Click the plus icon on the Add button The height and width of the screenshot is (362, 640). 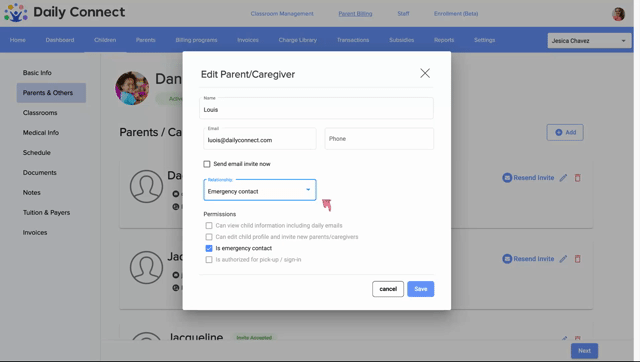(559, 132)
